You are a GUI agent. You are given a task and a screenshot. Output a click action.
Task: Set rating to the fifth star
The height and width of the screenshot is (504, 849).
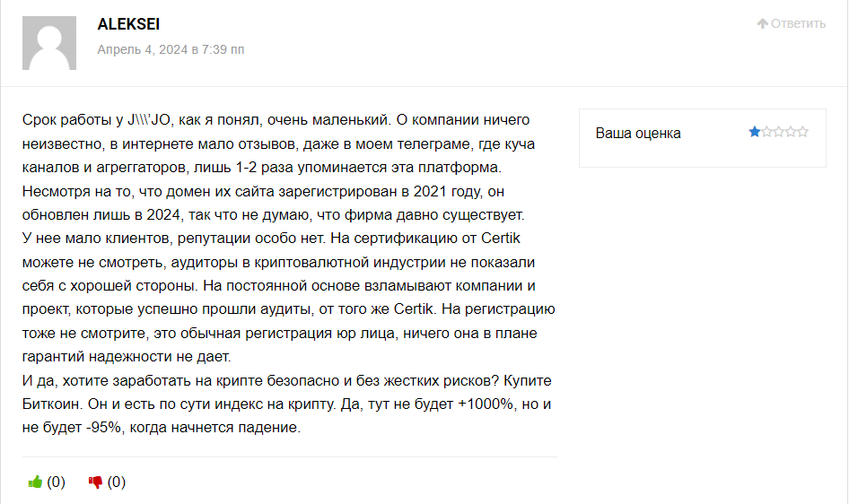click(x=802, y=132)
